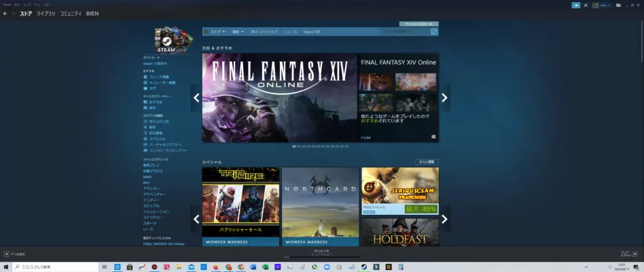Browse the RPG genre link
Screen dimensions: 644x272
(146, 182)
